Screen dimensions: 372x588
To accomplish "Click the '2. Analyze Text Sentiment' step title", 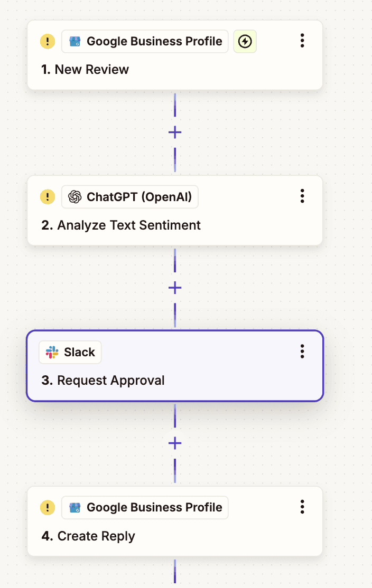I will (121, 225).
